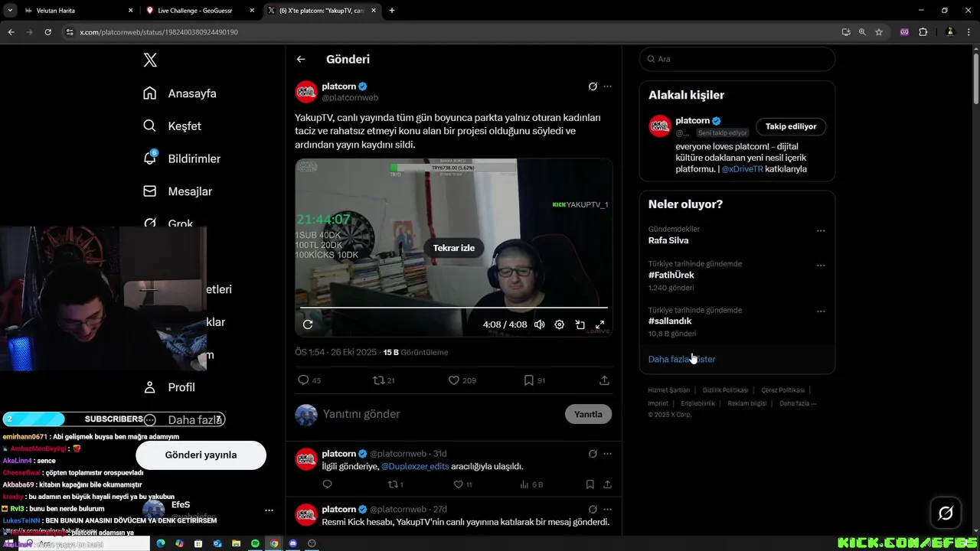Click the video progress bar
Image resolution: width=980 pixels, height=551 pixels.
click(453, 308)
